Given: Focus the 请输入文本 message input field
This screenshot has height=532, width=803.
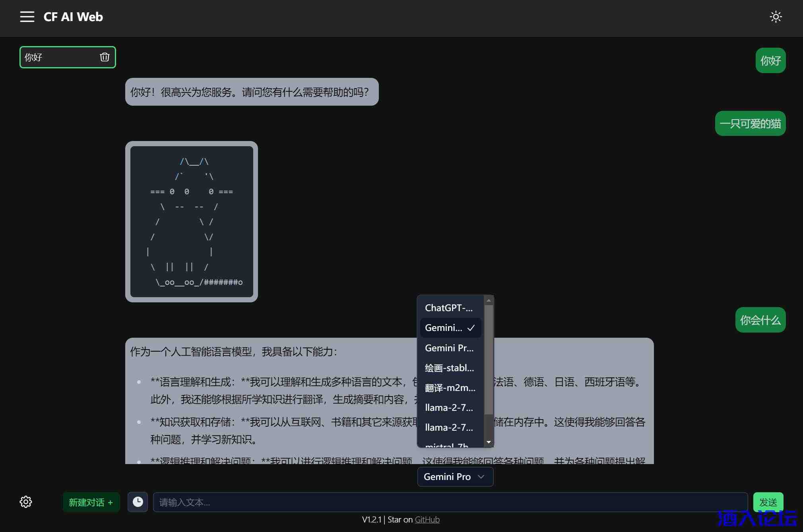Looking at the screenshot, I should click(x=450, y=502).
